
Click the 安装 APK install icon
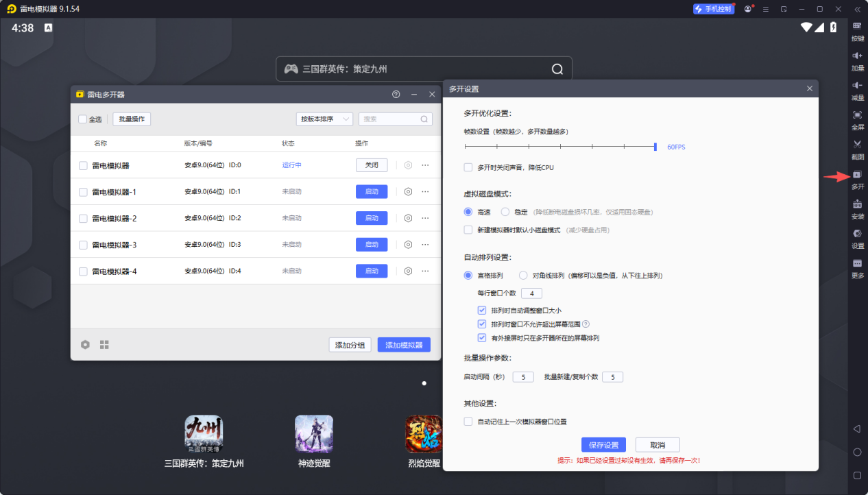pos(857,205)
